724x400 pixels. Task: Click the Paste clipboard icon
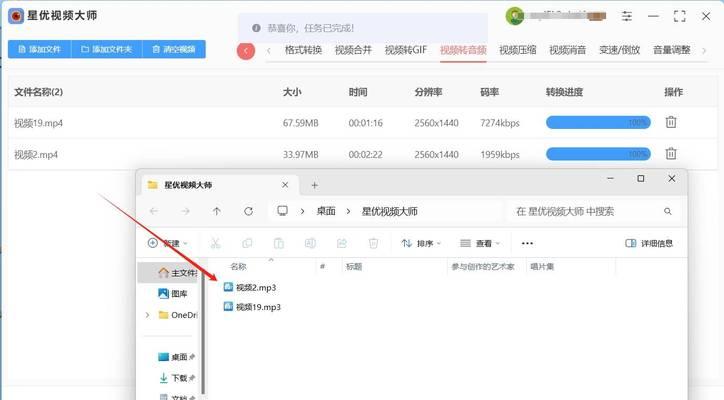click(x=279, y=243)
